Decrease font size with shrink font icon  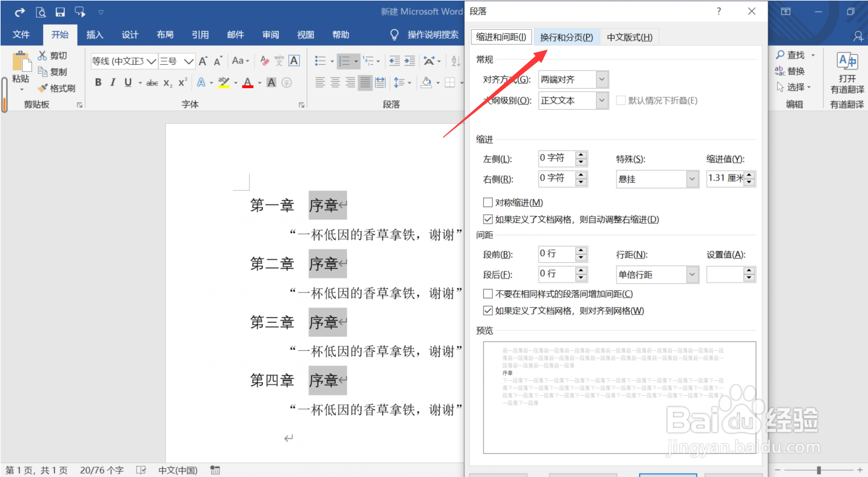[218, 61]
